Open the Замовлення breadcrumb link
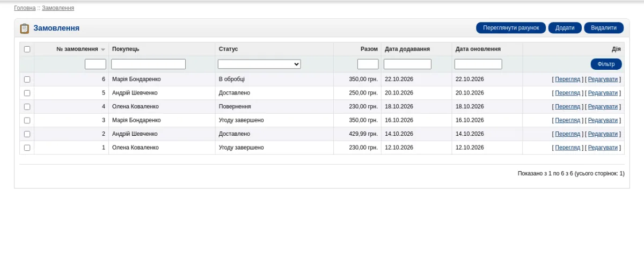 [58, 8]
